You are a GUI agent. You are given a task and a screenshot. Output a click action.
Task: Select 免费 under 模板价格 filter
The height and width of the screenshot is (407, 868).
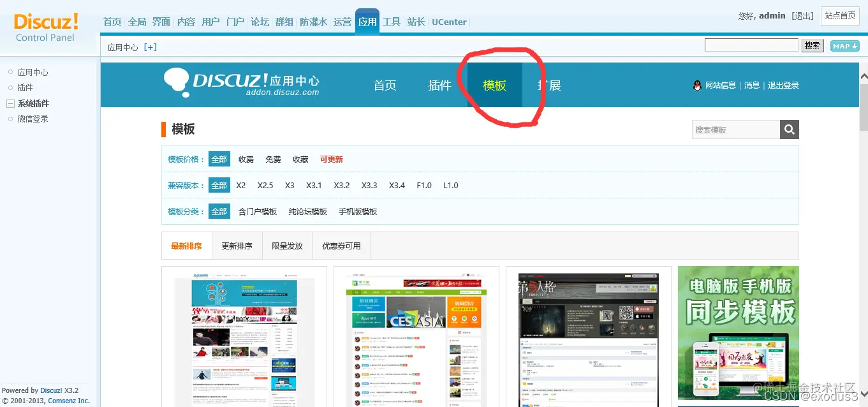(x=273, y=159)
